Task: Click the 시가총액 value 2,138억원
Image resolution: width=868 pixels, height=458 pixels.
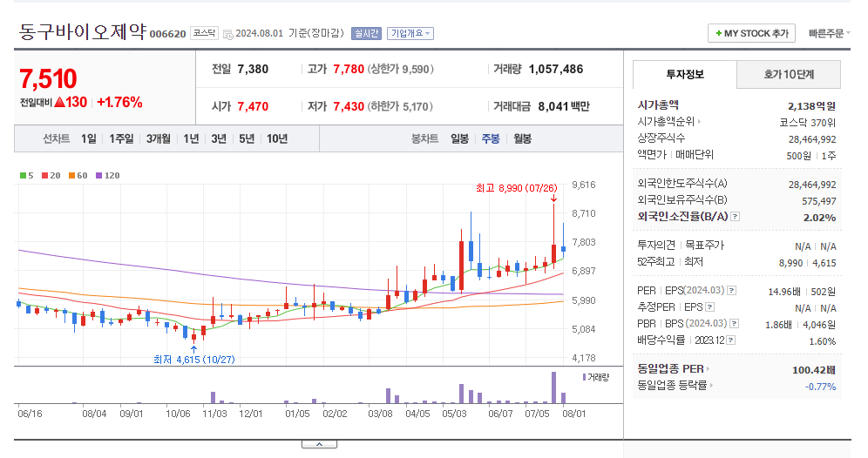Action: pos(811,106)
